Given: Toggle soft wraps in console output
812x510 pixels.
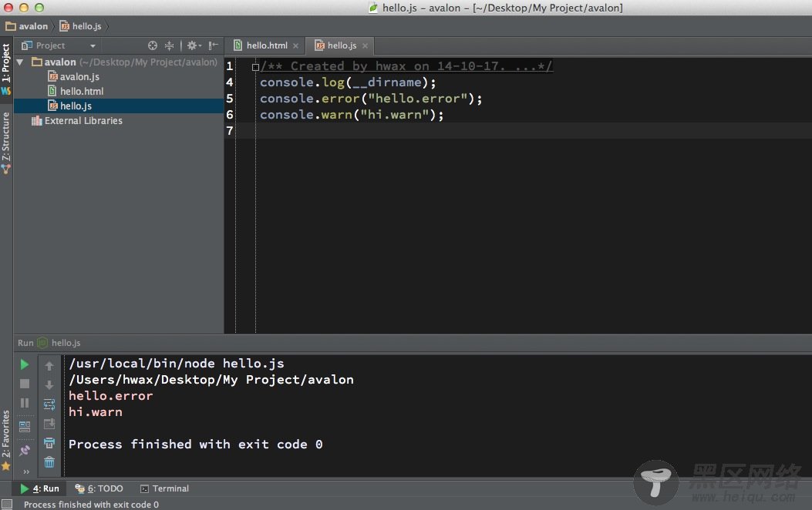Looking at the screenshot, I should click(x=49, y=404).
